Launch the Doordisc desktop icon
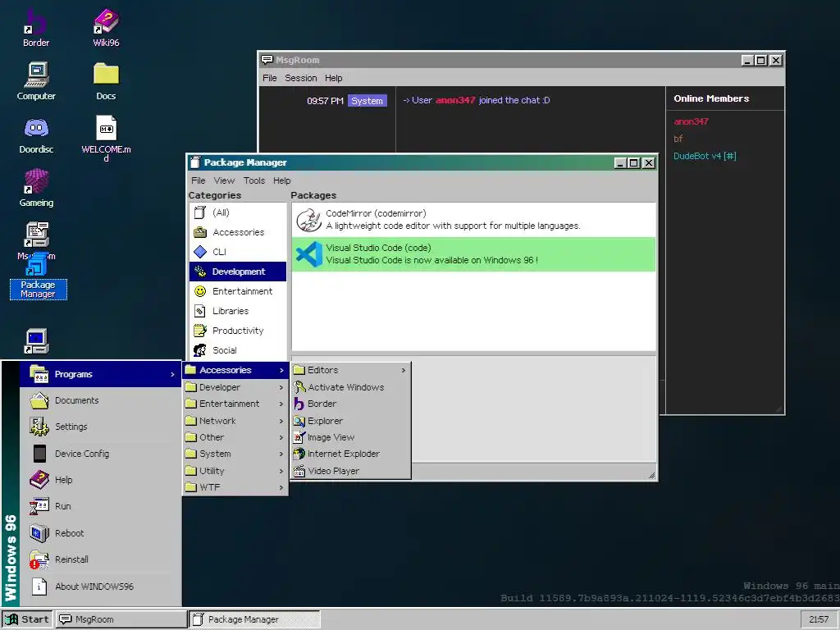 coord(36,135)
